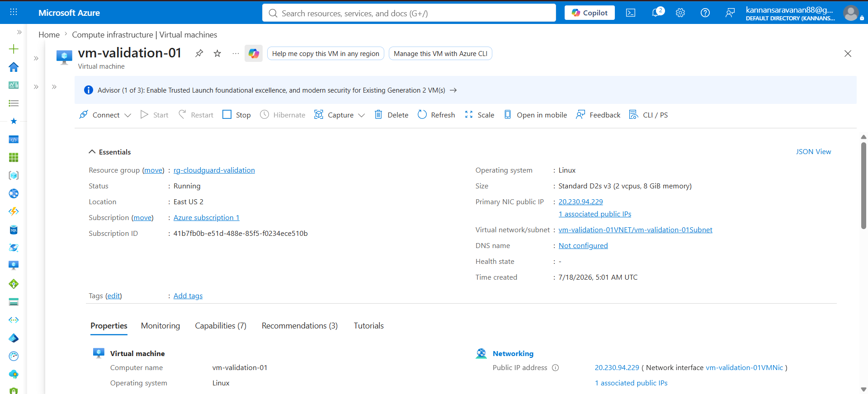Switch to the Properties tab
The width and height of the screenshot is (868, 394).
coord(109,326)
